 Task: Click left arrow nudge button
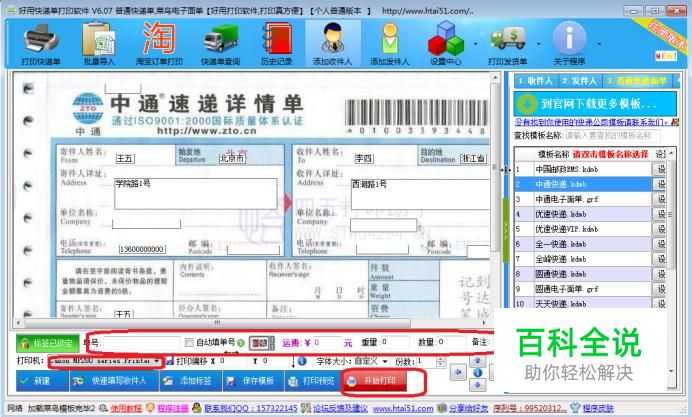click(x=458, y=373)
